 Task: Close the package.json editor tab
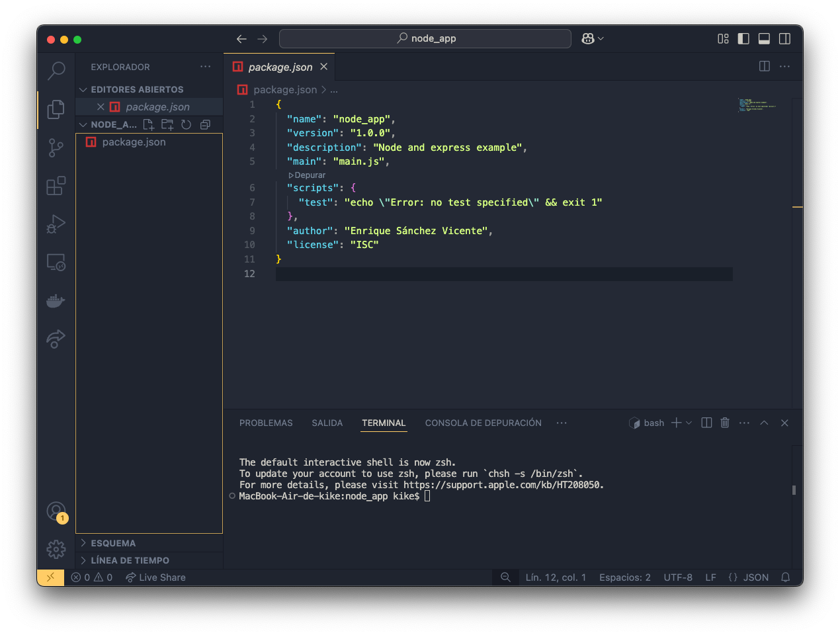[324, 66]
